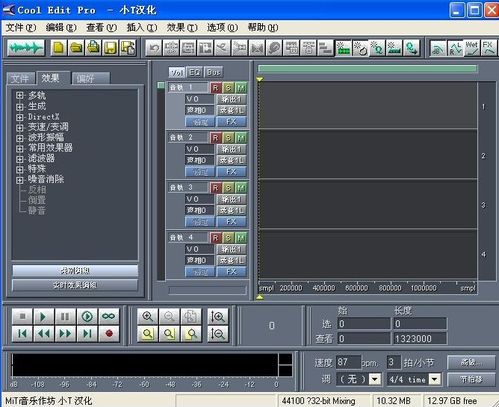Start playback with the play button
Screen dimensions: 499x407
43,316
